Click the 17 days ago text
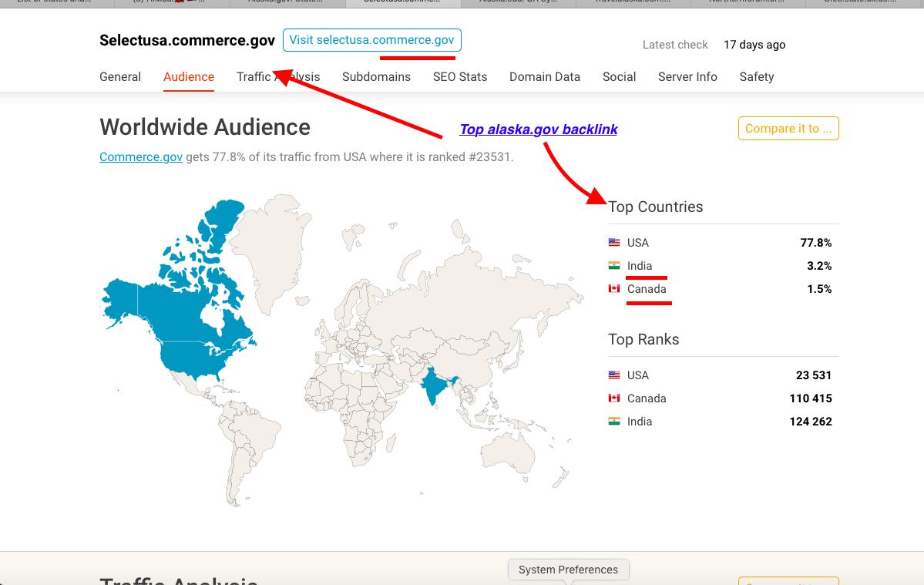924x585 pixels. click(754, 45)
